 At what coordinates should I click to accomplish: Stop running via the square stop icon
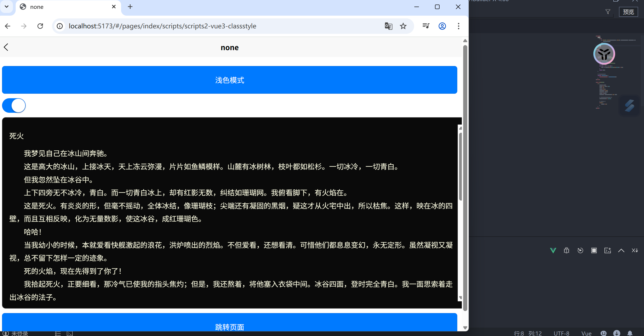click(594, 250)
